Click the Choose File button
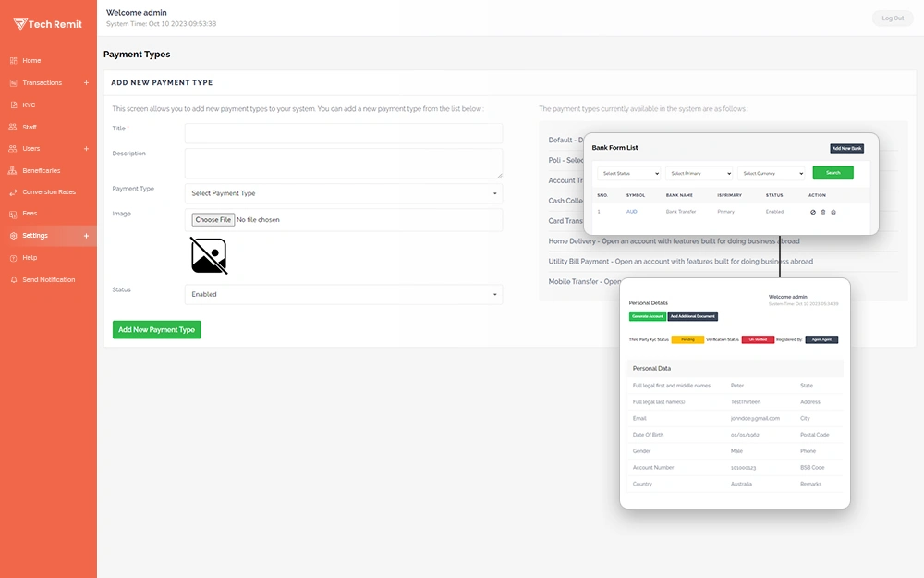The height and width of the screenshot is (578, 924). click(x=213, y=220)
